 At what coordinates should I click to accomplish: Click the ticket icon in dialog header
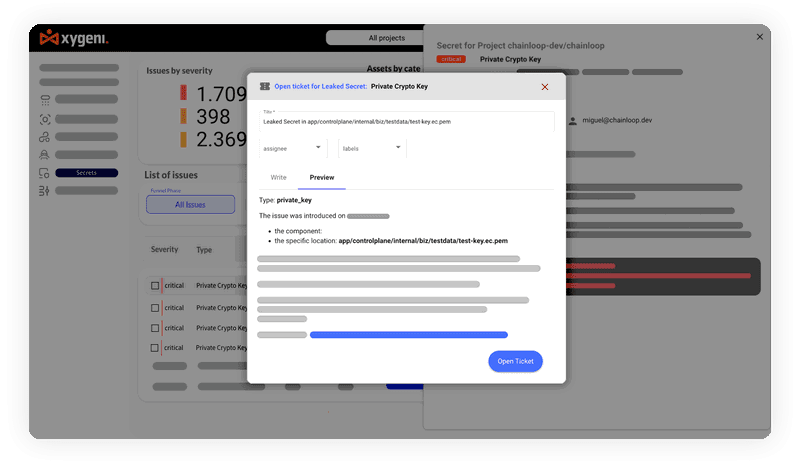click(x=264, y=87)
